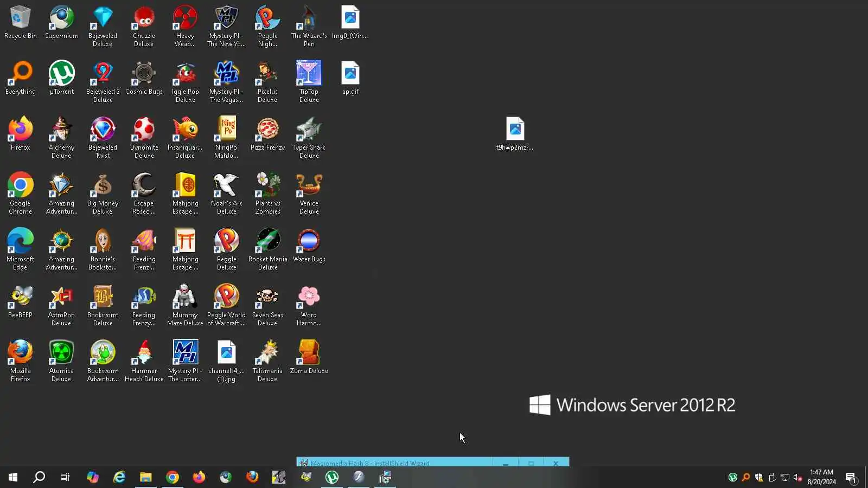Select the Cosmic Bugs desktop shortcut
868x488 pixels.
(144, 78)
